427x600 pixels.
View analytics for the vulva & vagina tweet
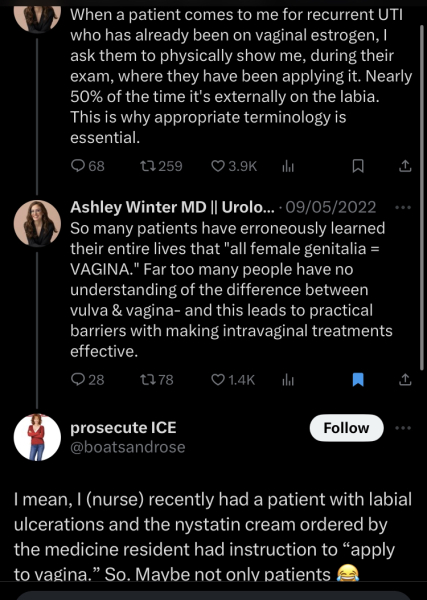[x=288, y=380]
